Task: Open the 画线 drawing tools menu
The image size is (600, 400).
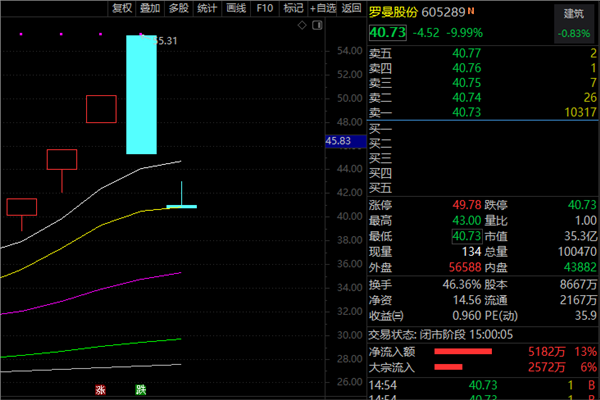Action: point(236,8)
